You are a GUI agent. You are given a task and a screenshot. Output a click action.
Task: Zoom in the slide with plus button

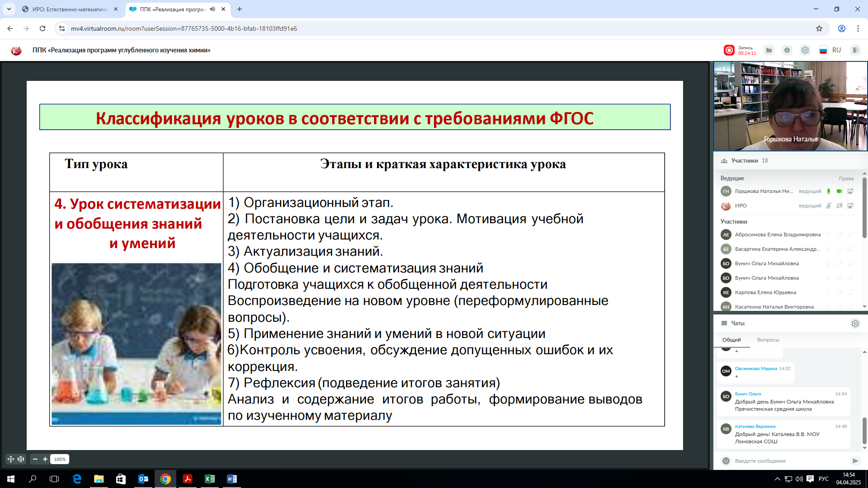(x=45, y=459)
